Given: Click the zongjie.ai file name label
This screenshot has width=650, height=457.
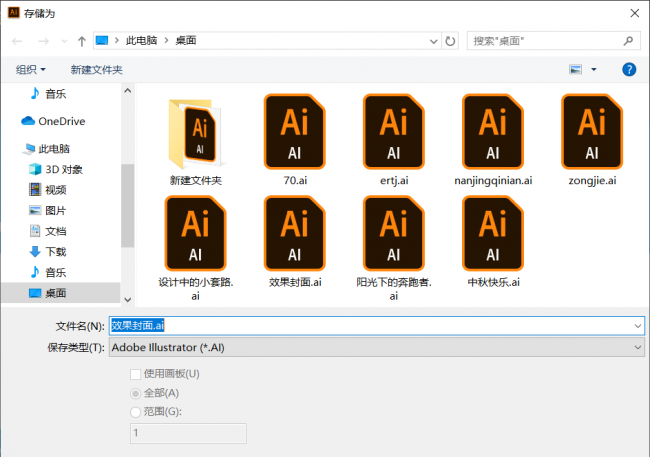Looking at the screenshot, I should (592, 180).
